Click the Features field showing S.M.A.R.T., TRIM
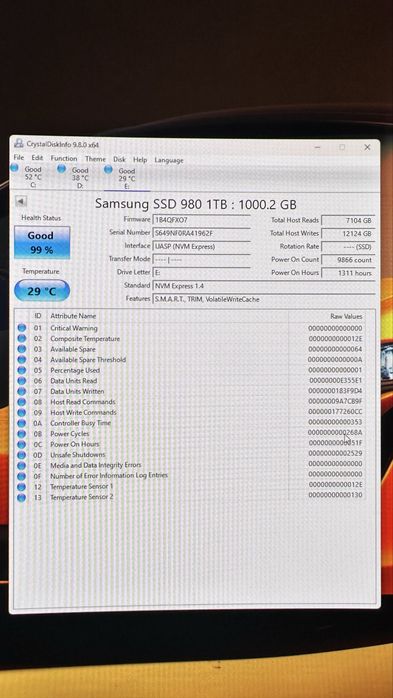 click(263, 299)
